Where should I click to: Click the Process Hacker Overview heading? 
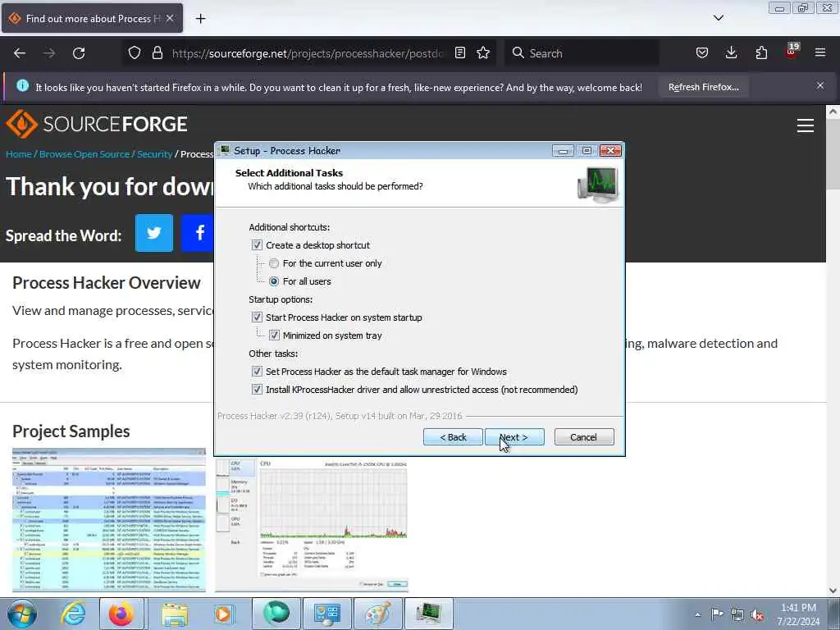point(107,283)
